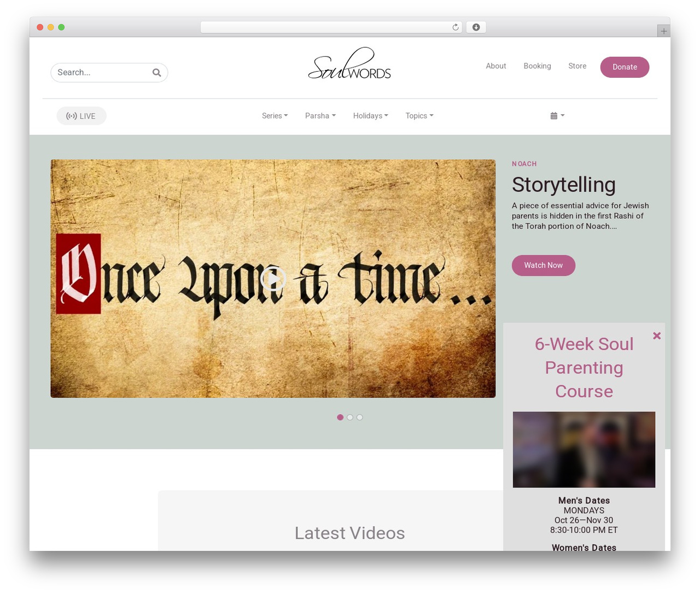Click the 8:30-10:00 PM ET text
Screen dimensions: 700x593
pyautogui.click(x=584, y=530)
